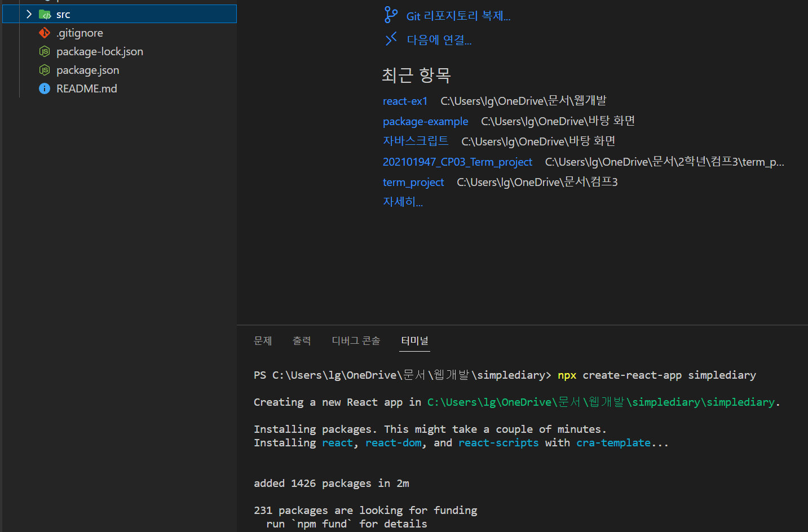
Task: Click the src folder icon
Action: (45, 15)
